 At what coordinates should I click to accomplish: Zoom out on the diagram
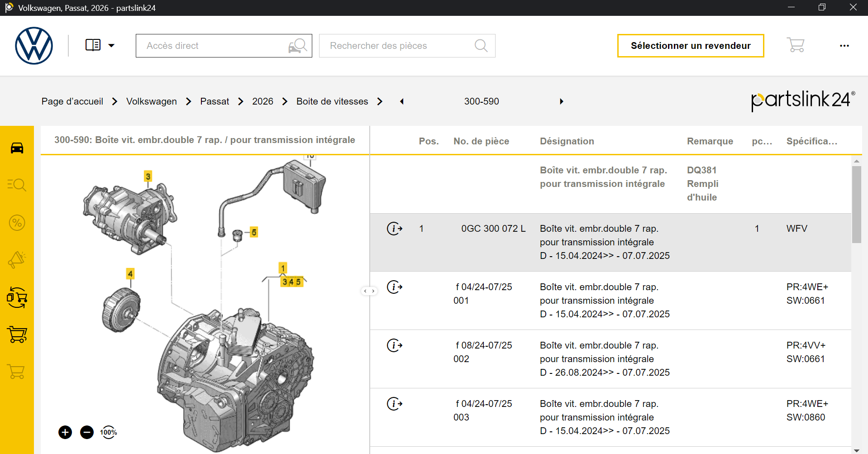(87, 432)
